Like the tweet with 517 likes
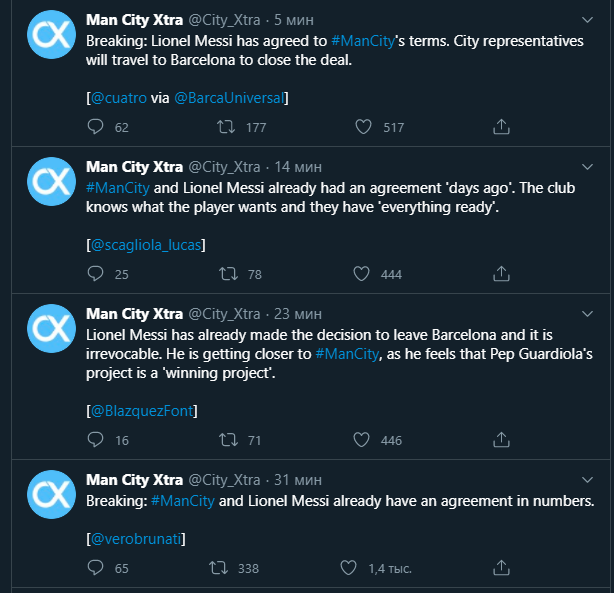The height and width of the screenshot is (593, 614). click(x=365, y=127)
